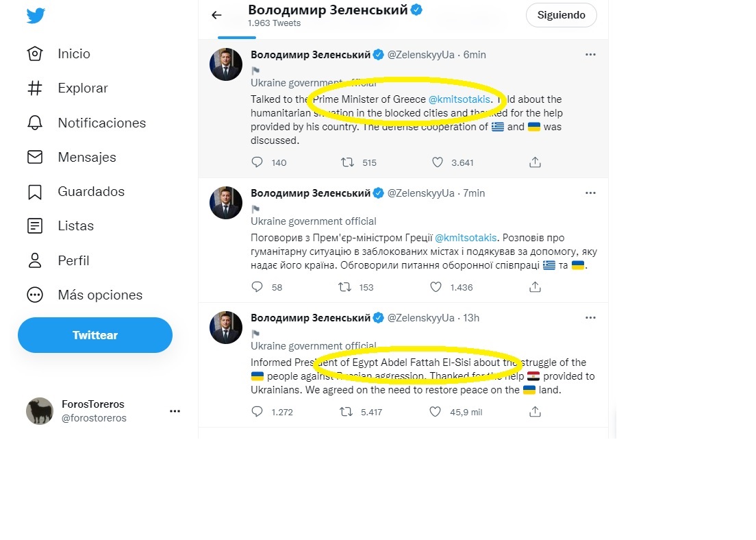This screenshot has width=756, height=540.
Task: Open more options on the 6min tweet
Action: coord(590,55)
